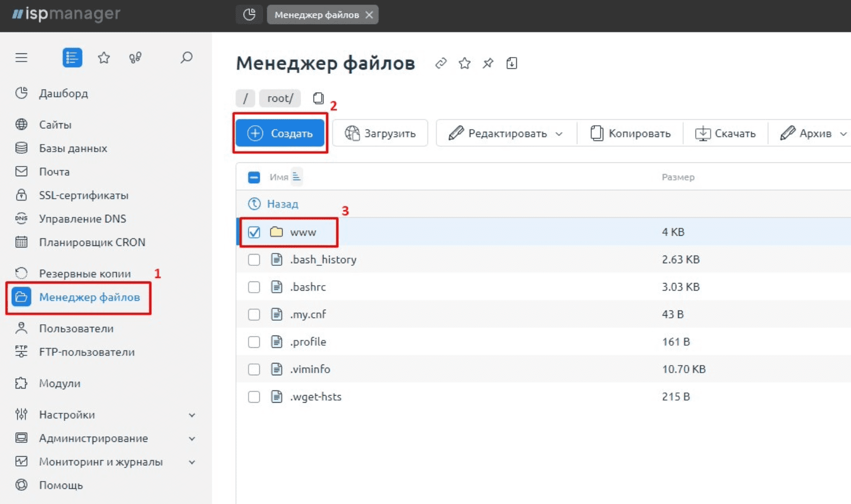Click the Копировать toolbar button
The width and height of the screenshot is (851, 504).
(x=630, y=133)
